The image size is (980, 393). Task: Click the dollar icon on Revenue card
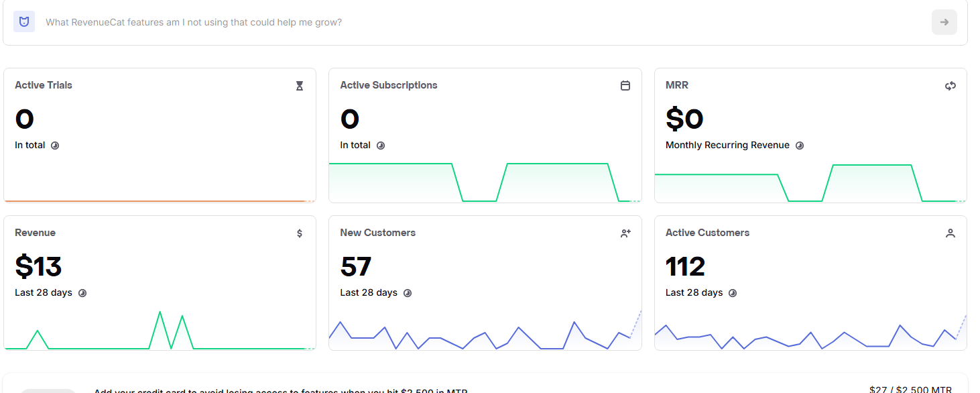(x=300, y=233)
